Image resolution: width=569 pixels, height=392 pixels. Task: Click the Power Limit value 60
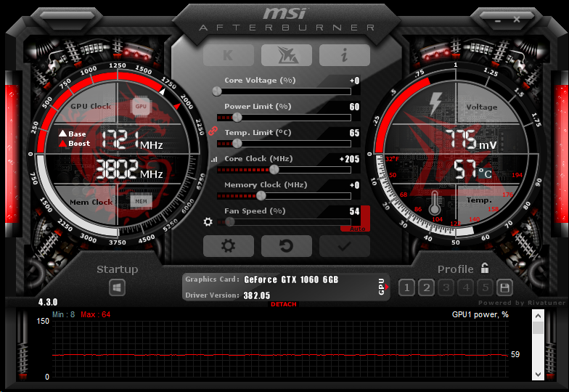(x=354, y=107)
